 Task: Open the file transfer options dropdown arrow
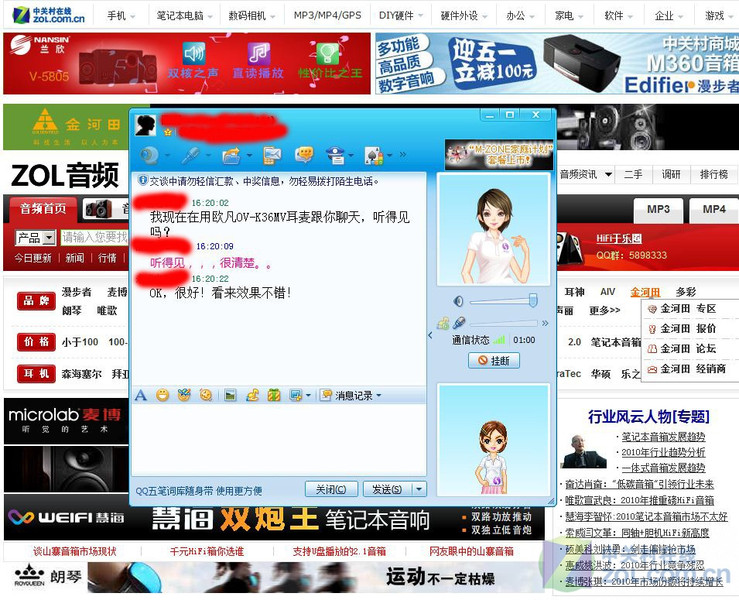(x=249, y=155)
